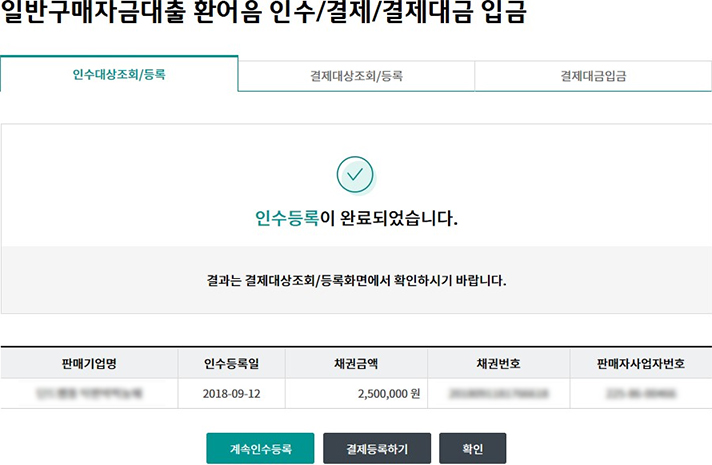Click the 인수등록일 column header
Screen dimensions: 712x465
[x=231, y=362]
